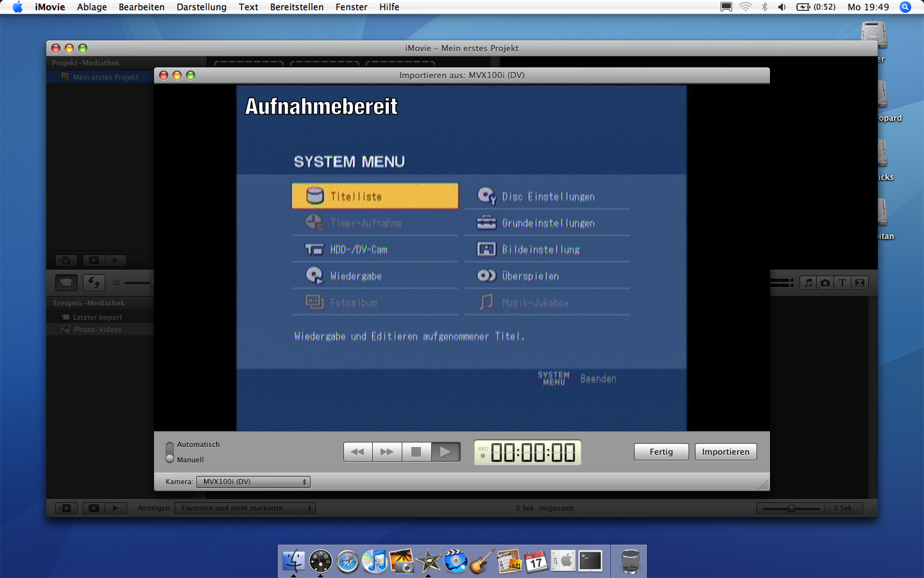Open iPhoto from the Dock

coord(402,561)
